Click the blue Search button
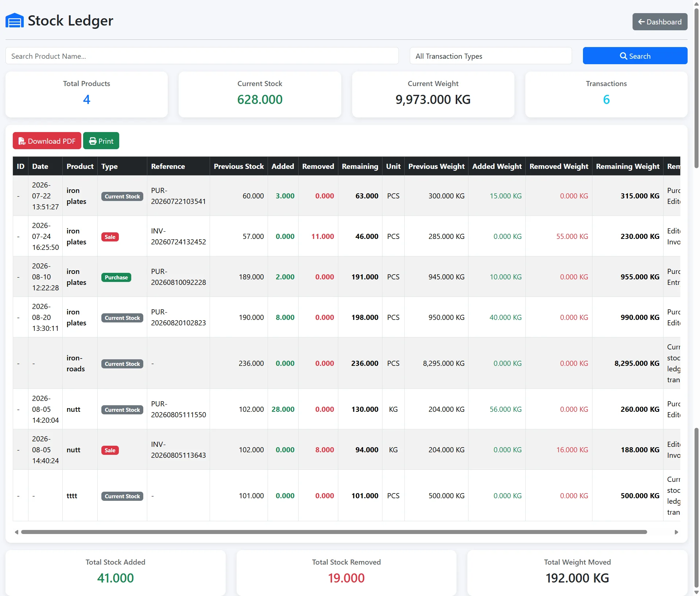Image resolution: width=700 pixels, height=596 pixels. (x=635, y=56)
